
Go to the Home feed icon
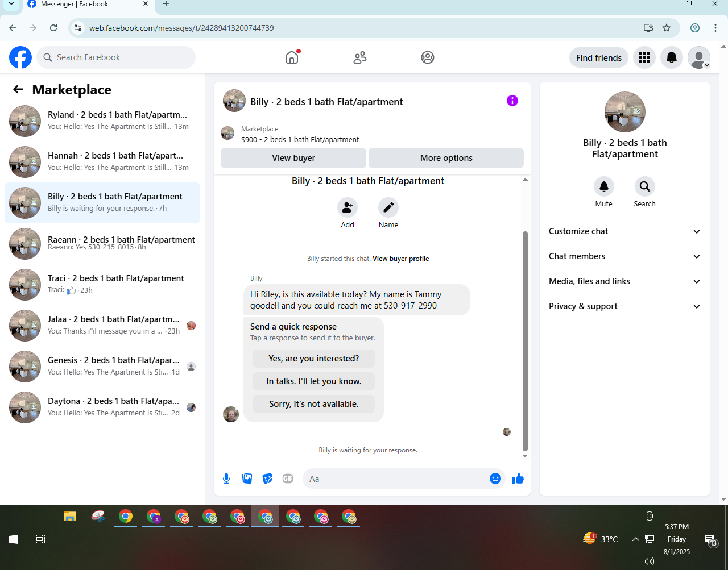(292, 57)
